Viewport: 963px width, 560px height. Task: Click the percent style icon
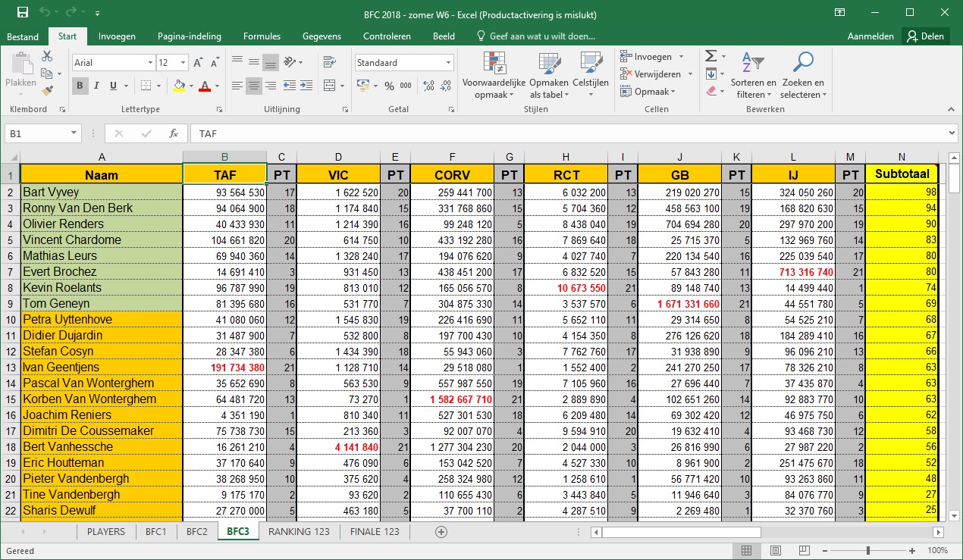pos(389,86)
